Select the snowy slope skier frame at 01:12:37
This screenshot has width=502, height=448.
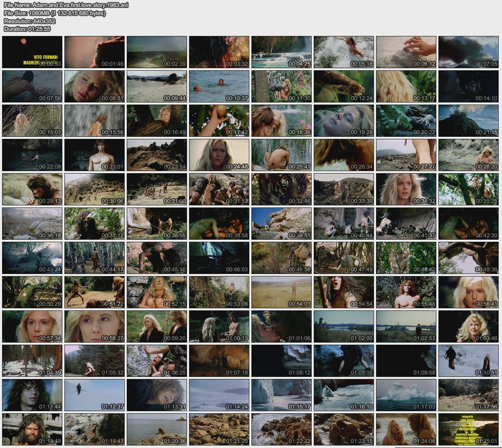click(95, 395)
